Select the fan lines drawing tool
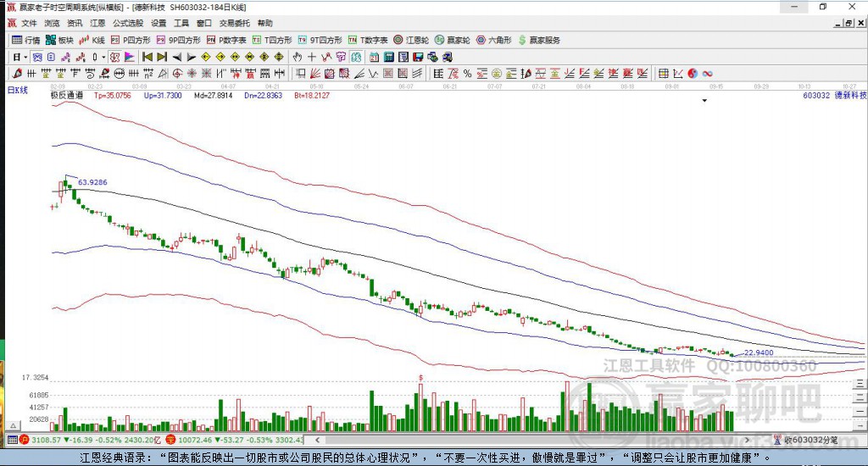This screenshot has width=868, height=466. tap(315, 73)
